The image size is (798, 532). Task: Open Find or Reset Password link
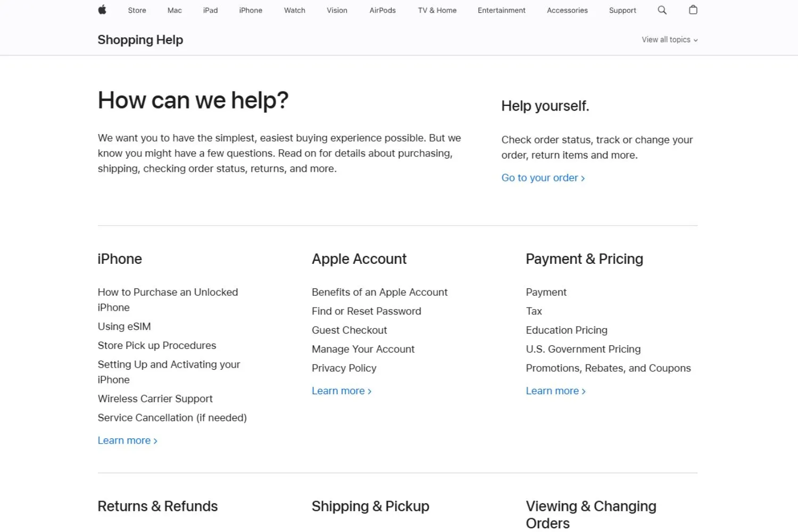pos(367,311)
